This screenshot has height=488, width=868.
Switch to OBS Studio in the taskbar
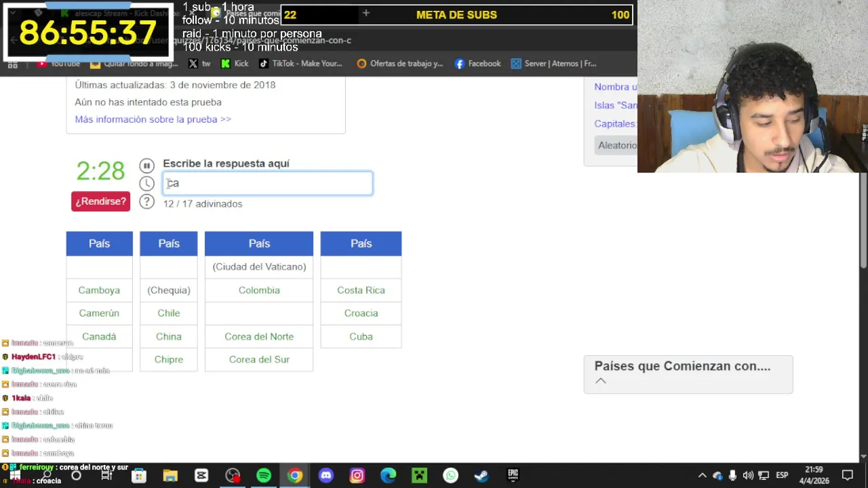(233, 476)
